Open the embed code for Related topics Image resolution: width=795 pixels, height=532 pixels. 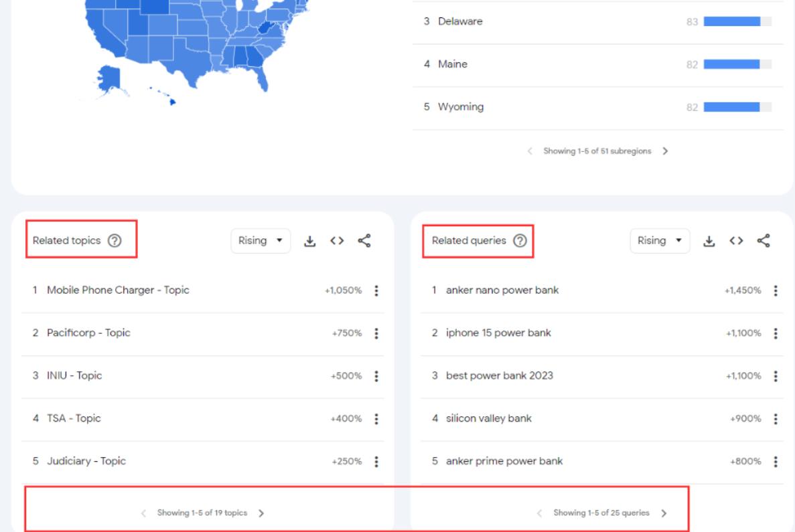pos(336,240)
